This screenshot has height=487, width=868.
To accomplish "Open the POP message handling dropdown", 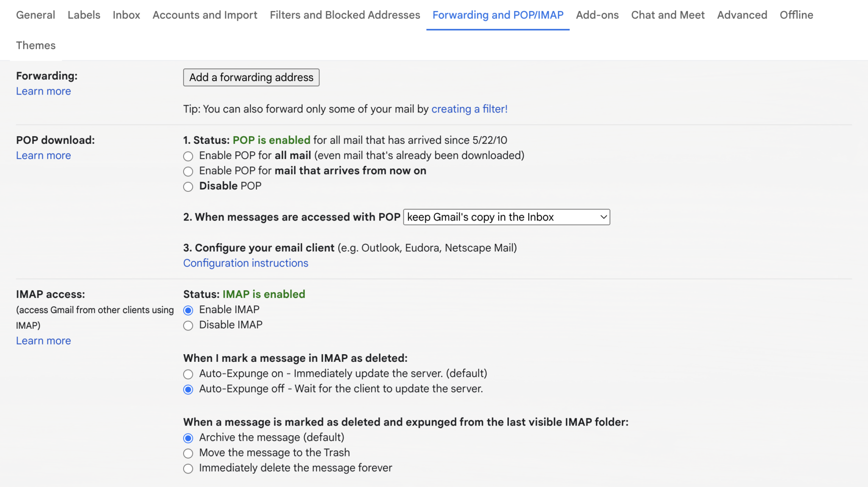I will [506, 217].
